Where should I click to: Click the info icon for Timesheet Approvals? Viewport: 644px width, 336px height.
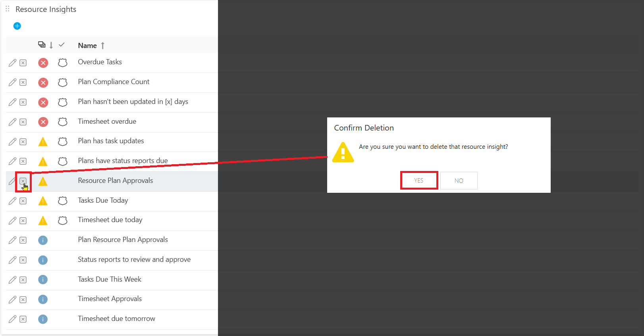(43, 299)
